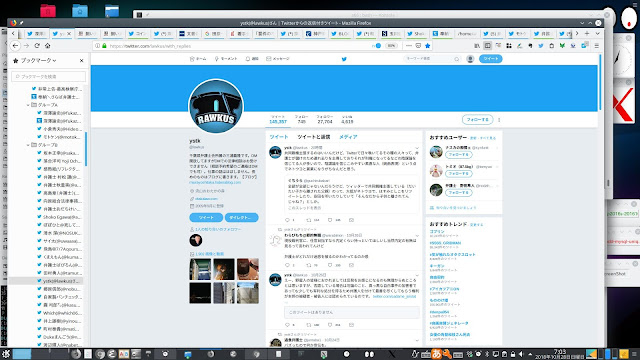Toggle the sidebars toolbar button
The image size is (640, 360).
(488, 46)
